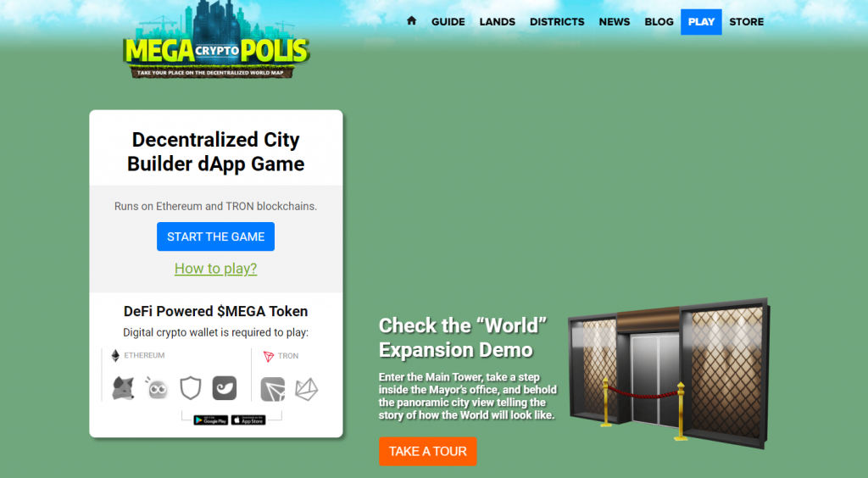The image size is (868, 478).
Task: Go to the home page icon
Action: 411,21
